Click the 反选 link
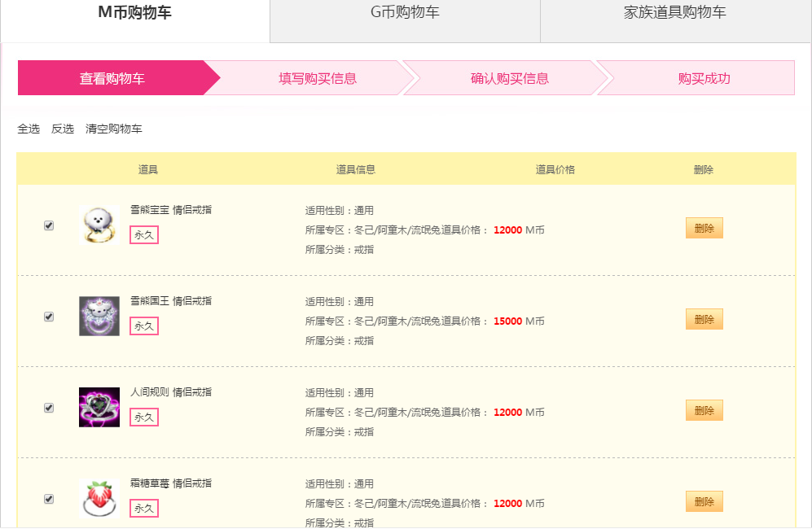This screenshot has width=812, height=529. tap(63, 129)
